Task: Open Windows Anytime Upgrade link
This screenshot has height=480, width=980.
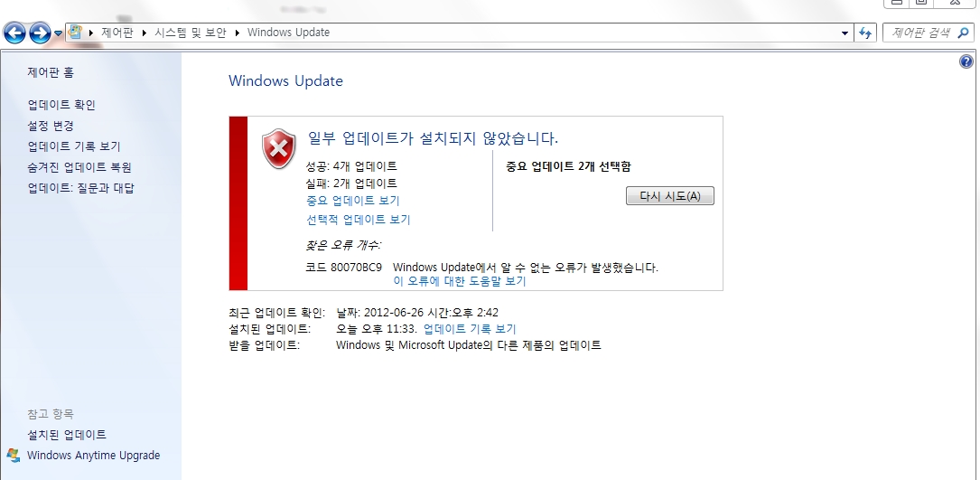Action: (93, 456)
